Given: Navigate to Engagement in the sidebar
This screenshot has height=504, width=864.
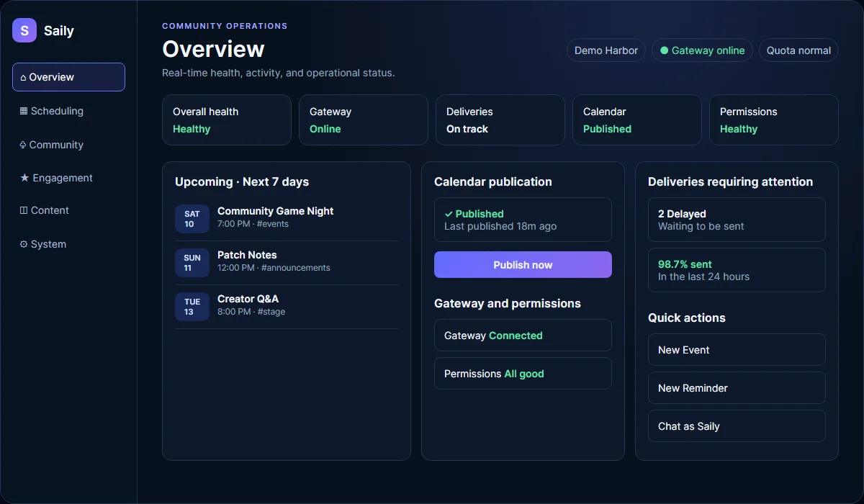Looking at the screenshot, I should [x=68, y=178].
